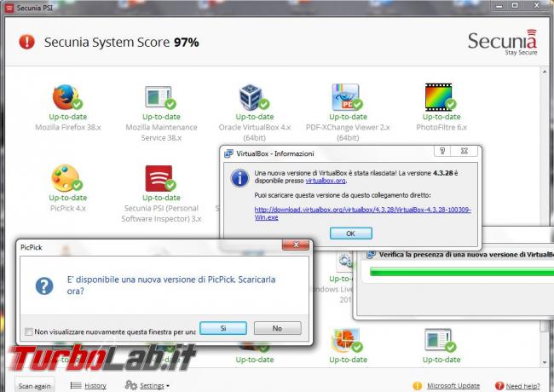Open the virtualbox.org link
Image resolution: width=554 pixels, height=392 pixels.
[326, 181]
